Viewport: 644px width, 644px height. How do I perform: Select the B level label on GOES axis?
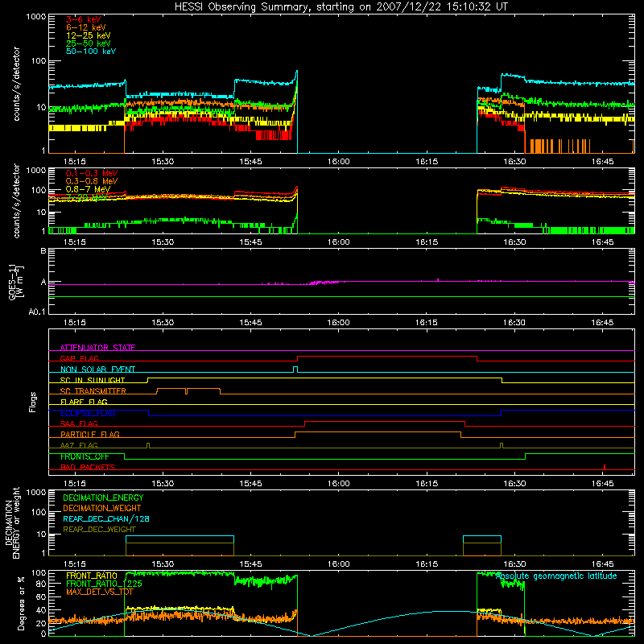pyautogui.click(x=43, y=250)
